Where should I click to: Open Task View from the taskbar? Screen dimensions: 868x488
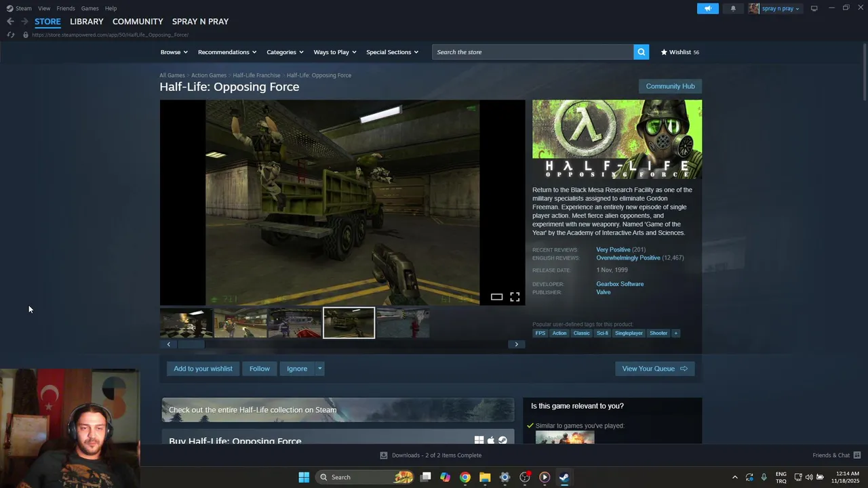(x=425, y=477)
